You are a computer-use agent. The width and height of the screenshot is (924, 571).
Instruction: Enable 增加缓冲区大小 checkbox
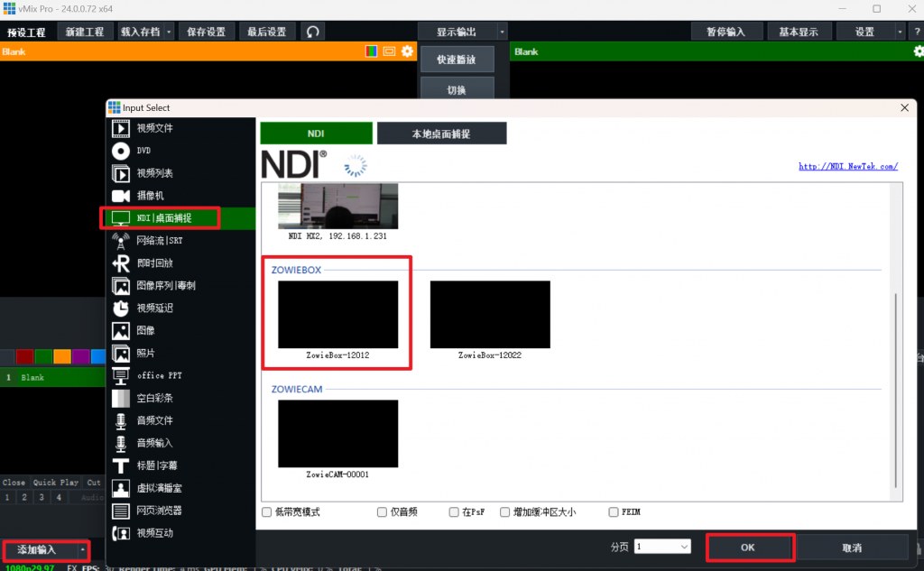click(x=505, y=512)
